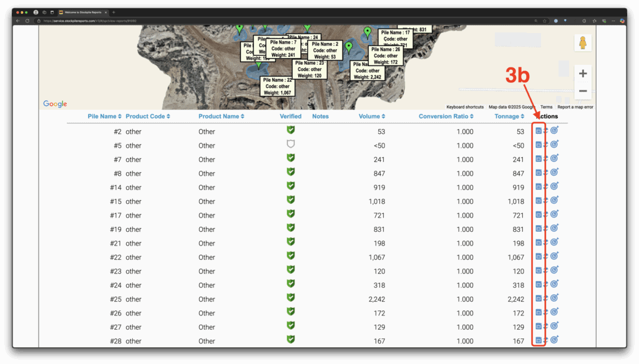Open Street View pegman on the map

[x=583, y=43]
